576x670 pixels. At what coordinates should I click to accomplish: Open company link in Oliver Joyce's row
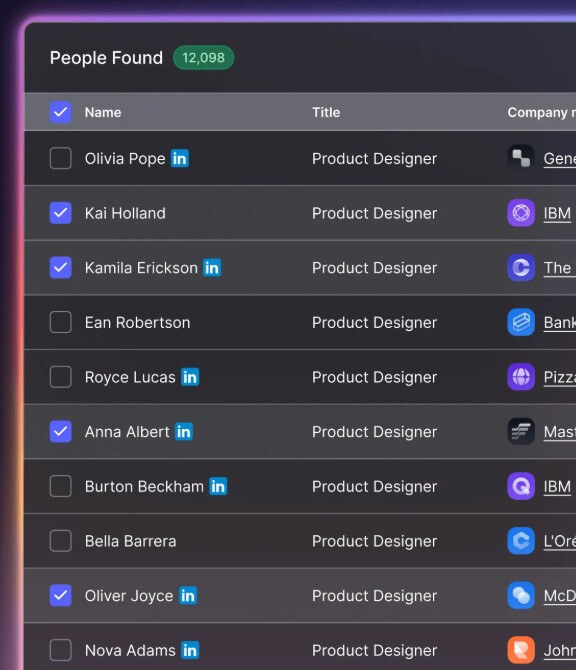point(560,596)
